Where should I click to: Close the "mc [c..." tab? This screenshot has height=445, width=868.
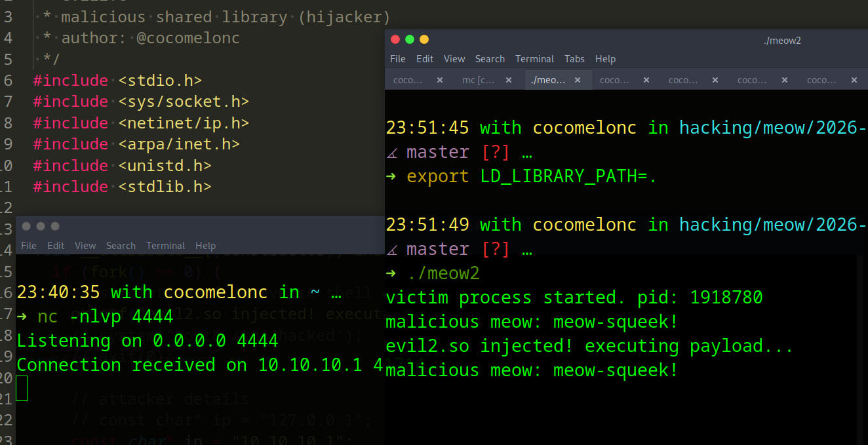click(x=508, y=79)
